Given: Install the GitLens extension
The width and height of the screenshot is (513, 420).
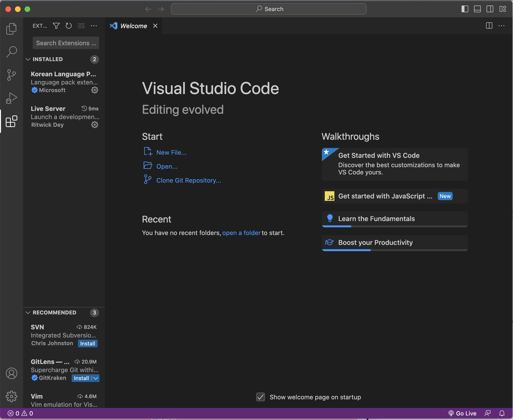Looking at the screenshot, I should click(x=81, y=378).
